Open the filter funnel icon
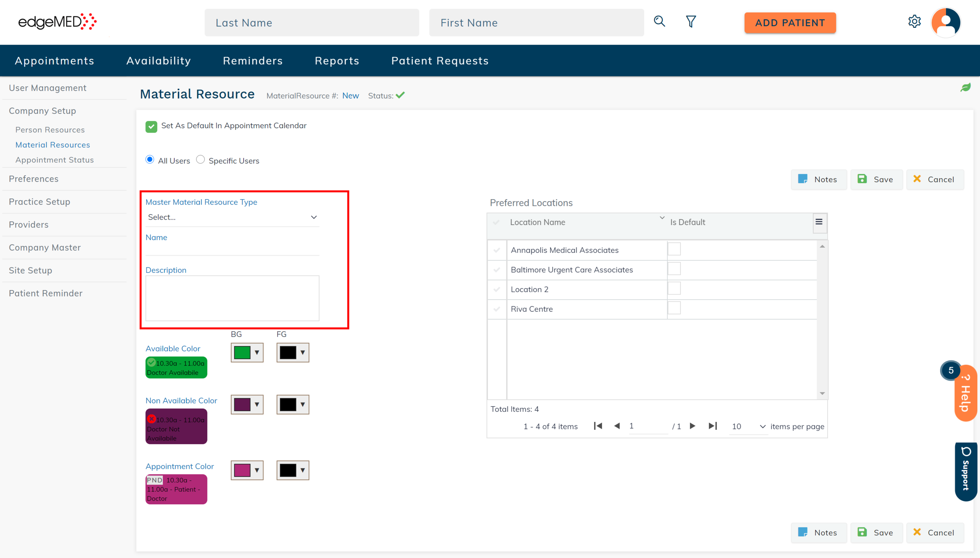Screen dimensions: 980x558 (x=691, y=21)
